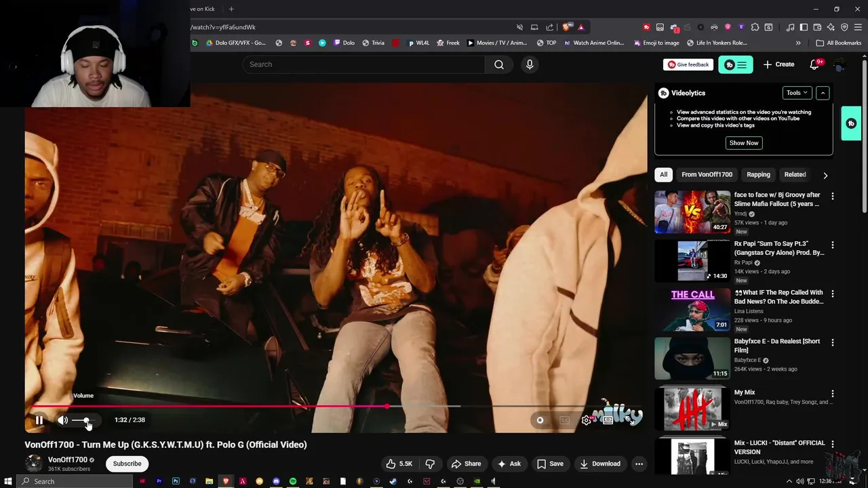868x488 pixels.
Task: Toggle the autoplay switch in player
Action: (x=540, y=420)
